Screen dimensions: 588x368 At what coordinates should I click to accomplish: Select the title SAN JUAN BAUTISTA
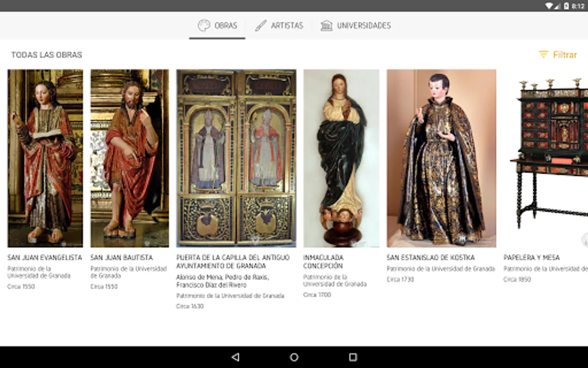[x=122, y=258]
